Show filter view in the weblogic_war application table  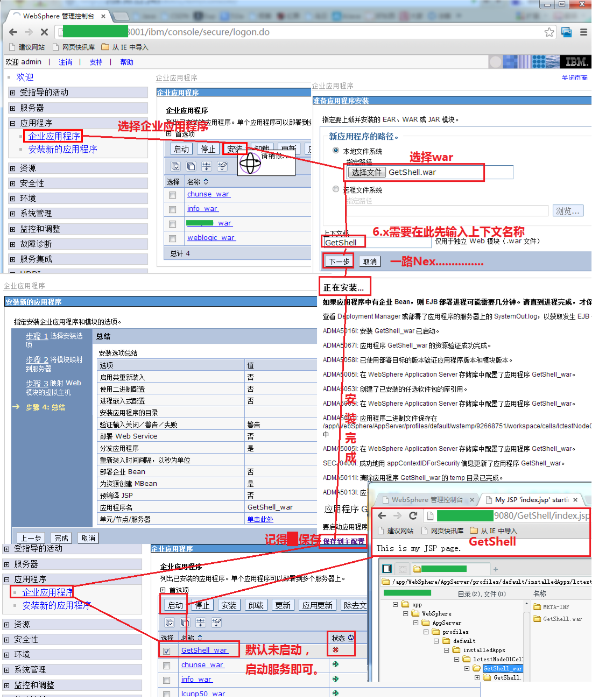coord(207,166)
